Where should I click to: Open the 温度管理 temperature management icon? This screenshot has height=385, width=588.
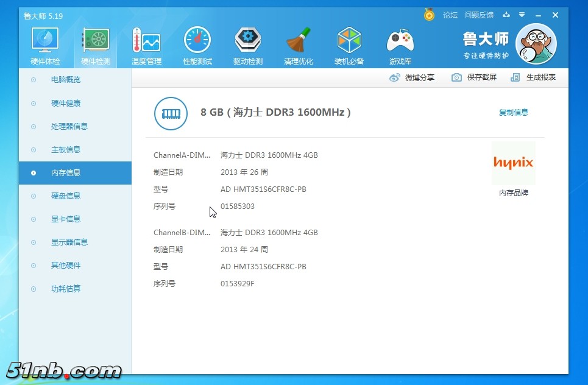[x=146, y=46]
